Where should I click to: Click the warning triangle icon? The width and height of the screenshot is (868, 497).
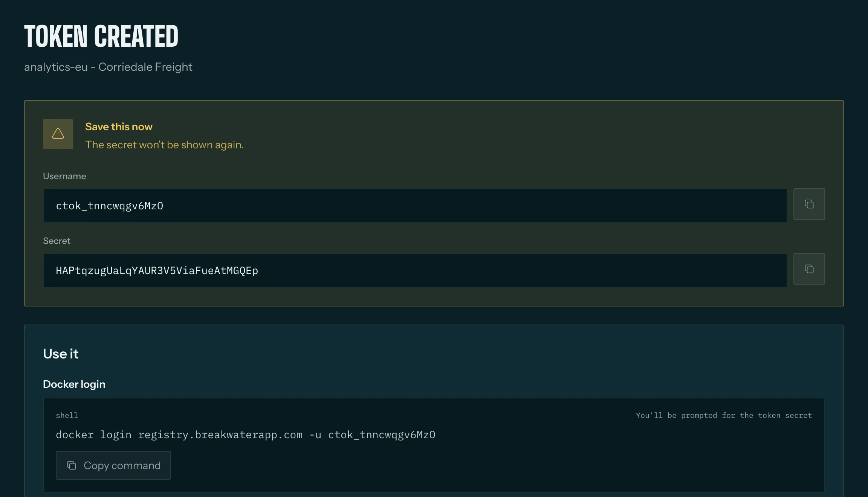click(58, 134)
